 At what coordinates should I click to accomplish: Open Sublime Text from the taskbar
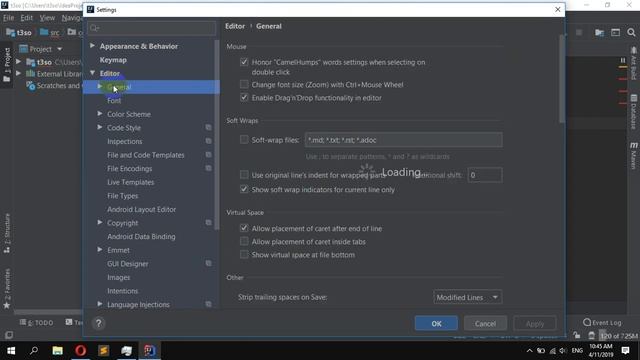[x=104, y=351]
